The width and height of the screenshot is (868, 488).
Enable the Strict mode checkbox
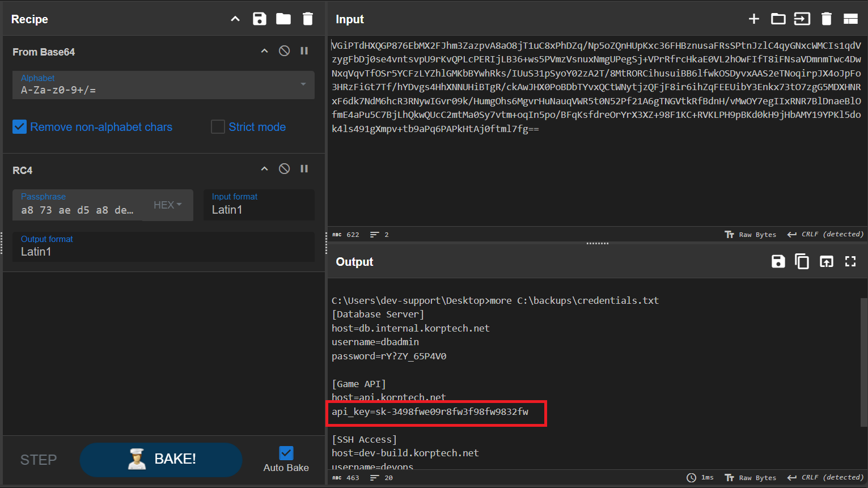pyautogui.click(x=218, y=127)
